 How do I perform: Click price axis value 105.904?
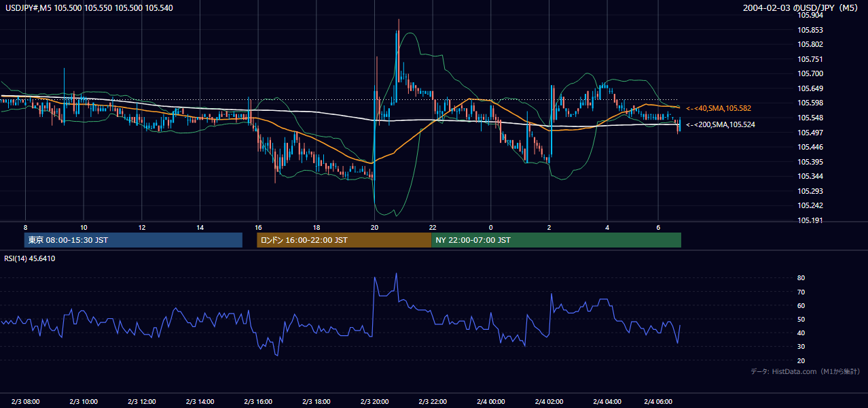pyautogui.click(x=810, y=15)
